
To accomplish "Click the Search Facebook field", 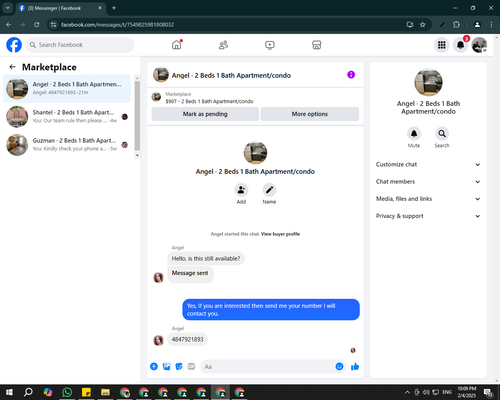I will coord(80,45).
